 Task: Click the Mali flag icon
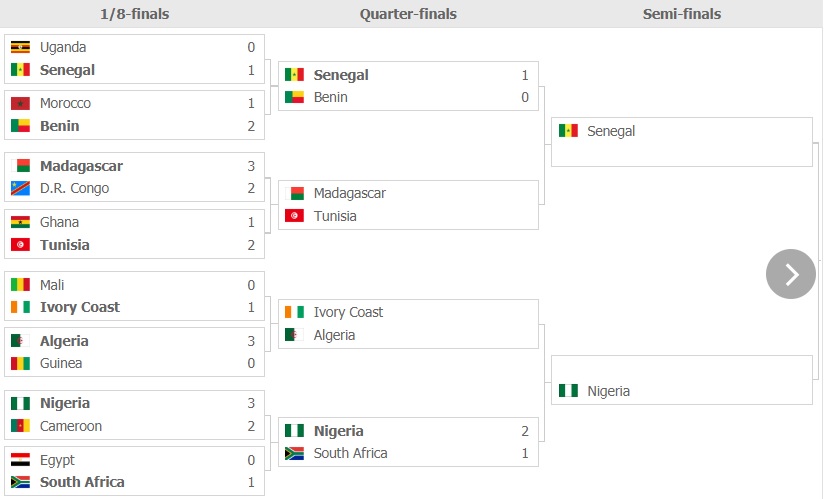click(20, 285)
